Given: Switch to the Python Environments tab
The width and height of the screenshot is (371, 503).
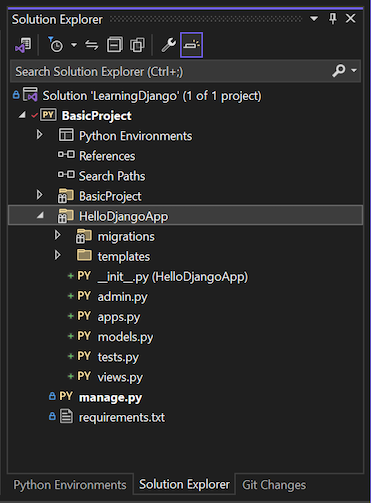Looking at the screenshot, I should tap(70, 485).
